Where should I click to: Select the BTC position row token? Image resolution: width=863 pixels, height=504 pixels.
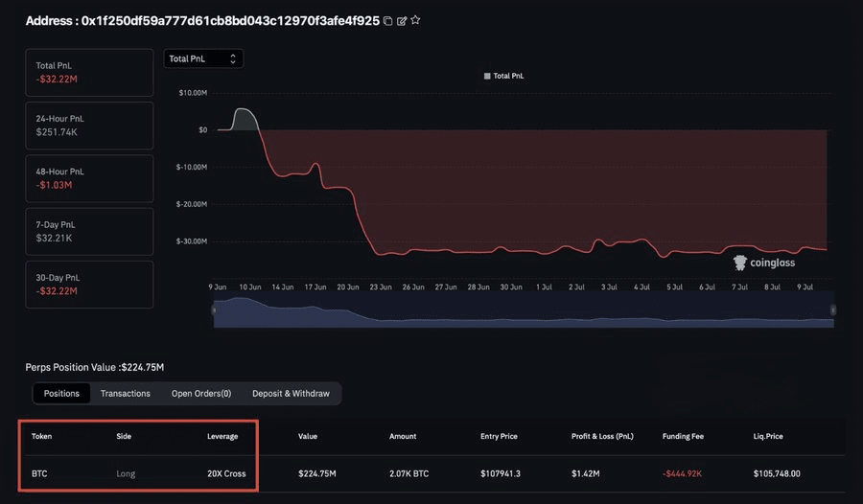pos(39,473)
